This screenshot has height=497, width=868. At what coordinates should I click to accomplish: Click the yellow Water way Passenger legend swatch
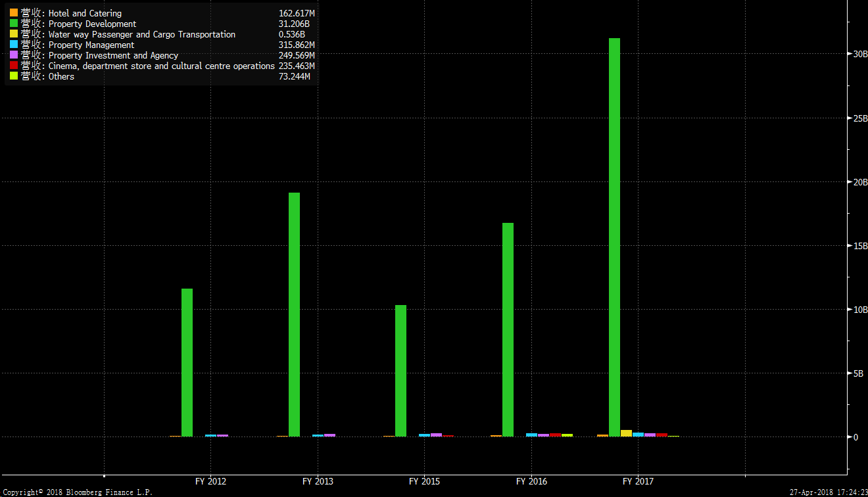(x=14, y=34)
